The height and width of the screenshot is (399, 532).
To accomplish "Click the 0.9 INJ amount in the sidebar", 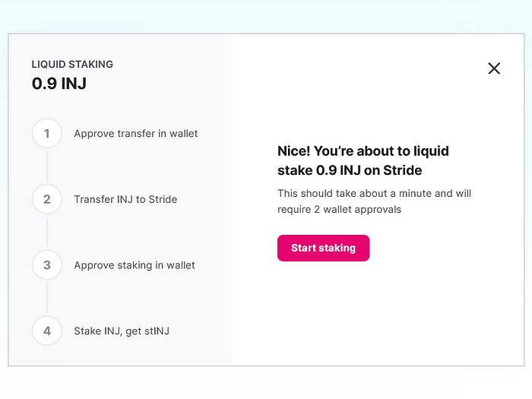I will 59,84.
